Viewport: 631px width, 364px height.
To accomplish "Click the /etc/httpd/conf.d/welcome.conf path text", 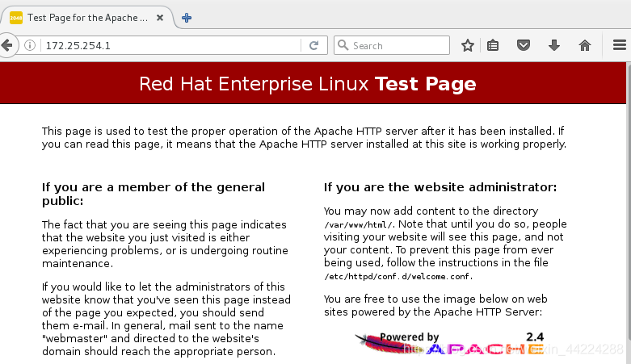I will click(x=398, y=277).
